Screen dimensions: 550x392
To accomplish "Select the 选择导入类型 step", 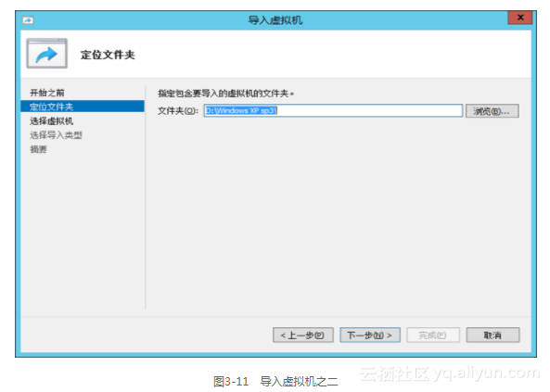I will (x=56, y=135).
